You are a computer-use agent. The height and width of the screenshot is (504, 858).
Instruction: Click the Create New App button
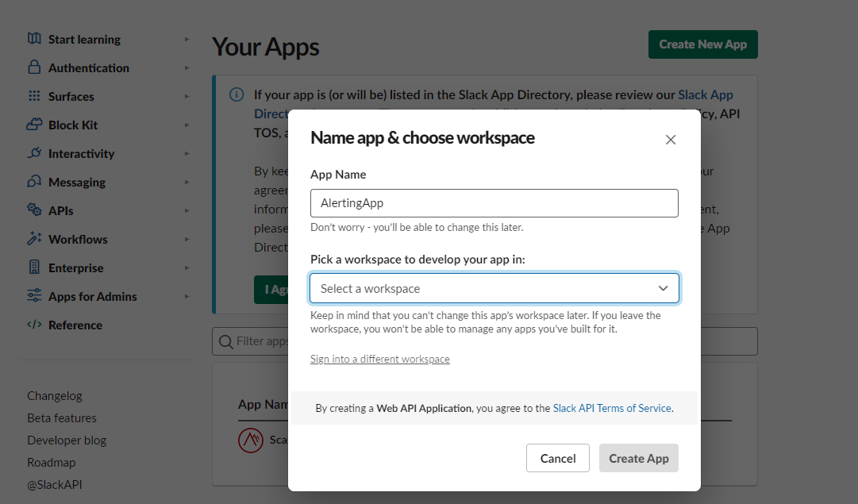click(x=702, y=44)
